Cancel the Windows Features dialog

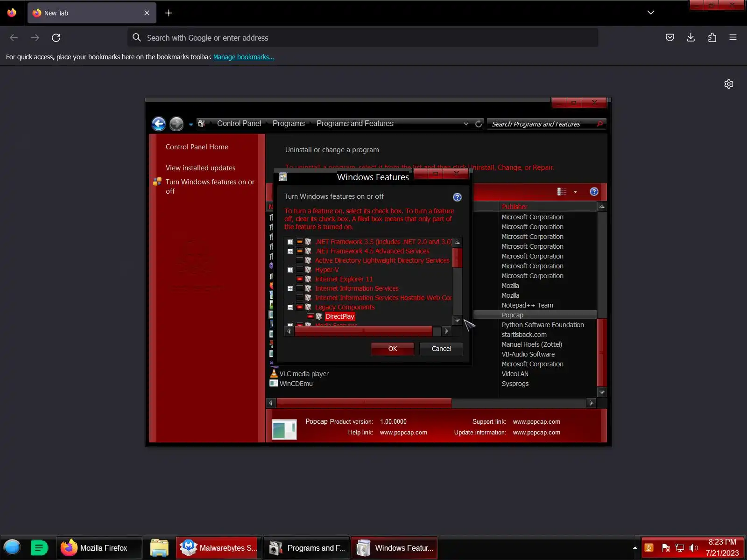click(x=441, y=349)
